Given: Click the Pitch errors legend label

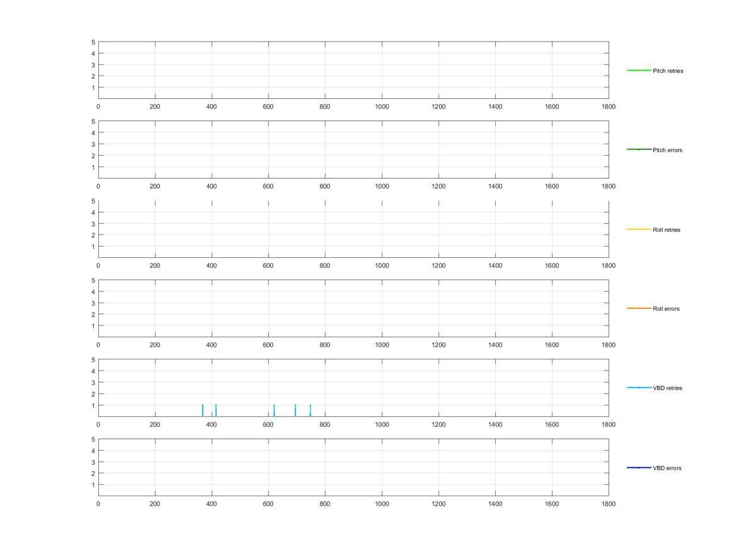Looking at the screenshot, I should 667,150.
